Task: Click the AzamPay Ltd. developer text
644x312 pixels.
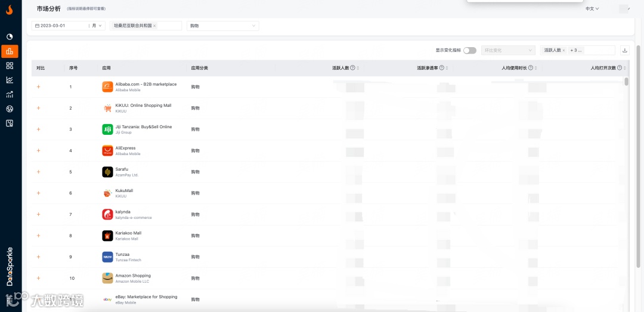Action: click(x=127, y=175)
